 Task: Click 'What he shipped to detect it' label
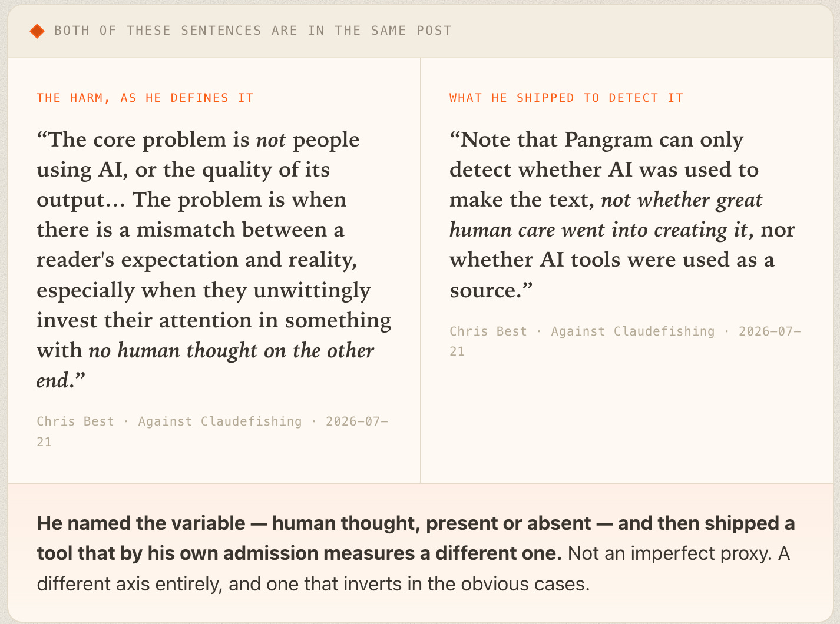click(x=566, y=98)
